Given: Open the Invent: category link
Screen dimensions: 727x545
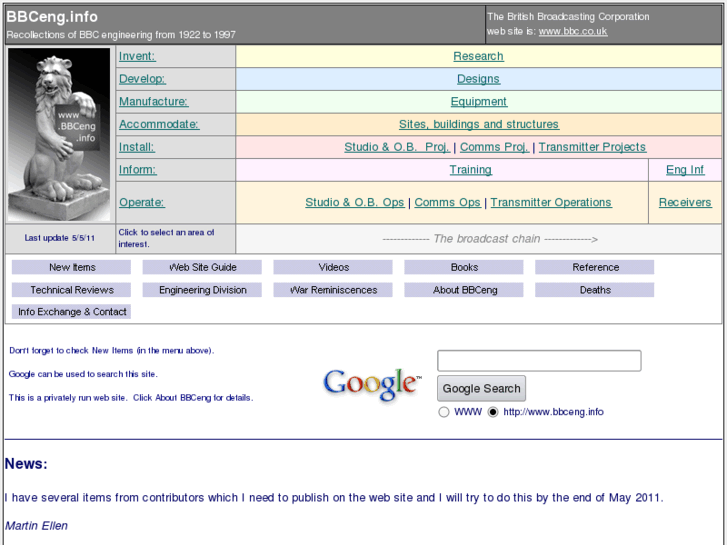Looking at the screenshot, I should (137, 56).
